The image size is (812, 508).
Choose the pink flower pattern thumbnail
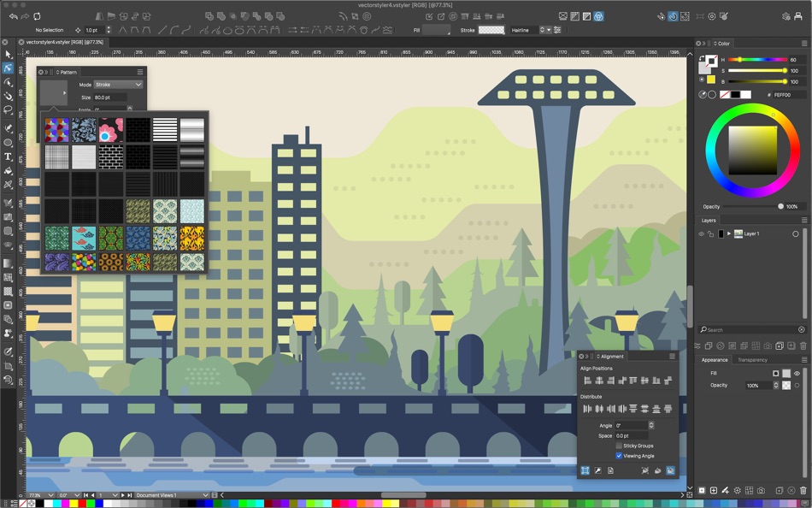[x=110, y=130]
